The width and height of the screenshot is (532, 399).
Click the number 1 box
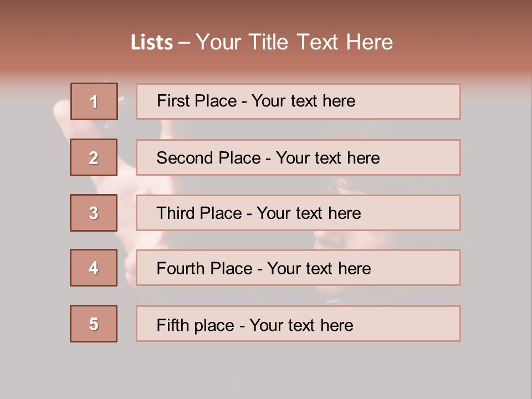[94, 101]
